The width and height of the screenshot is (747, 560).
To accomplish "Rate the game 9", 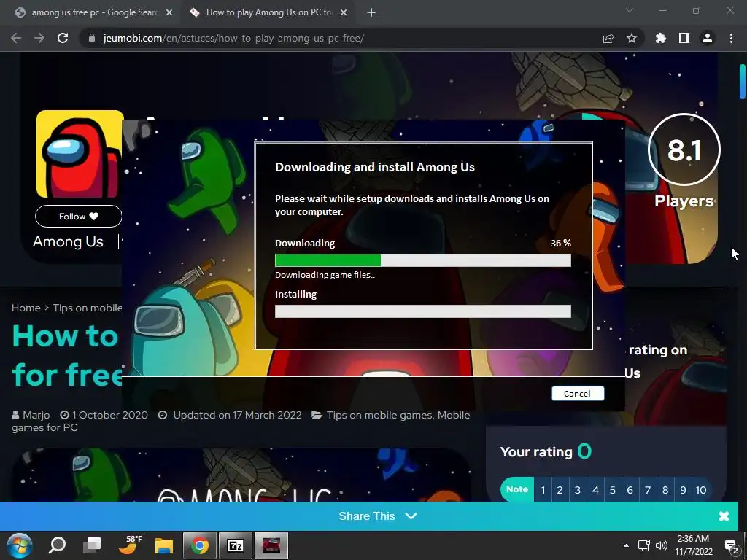I will (x=683, y=489).
